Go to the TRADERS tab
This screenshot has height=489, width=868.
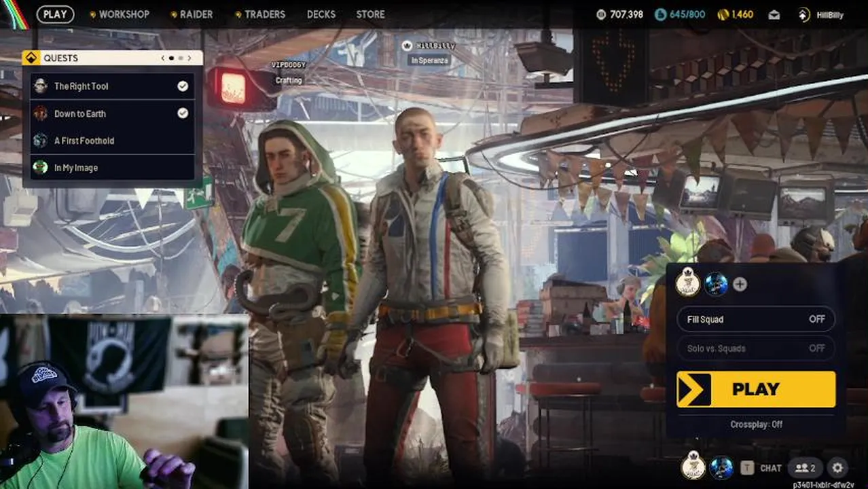pyautogui.click(x=260, y=14)
